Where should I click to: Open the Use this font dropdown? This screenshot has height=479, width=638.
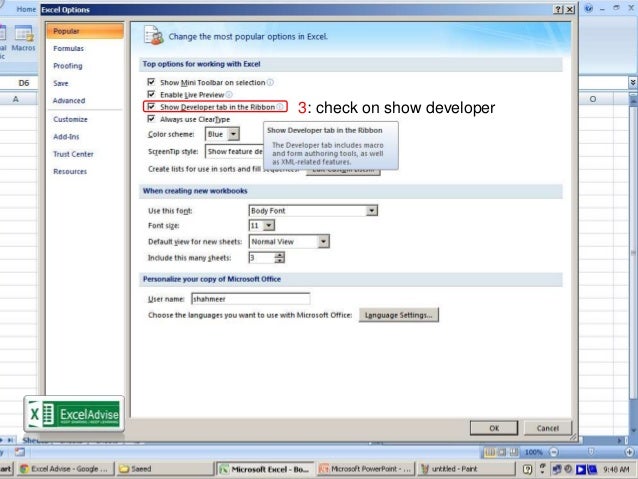tap(371, 210)
